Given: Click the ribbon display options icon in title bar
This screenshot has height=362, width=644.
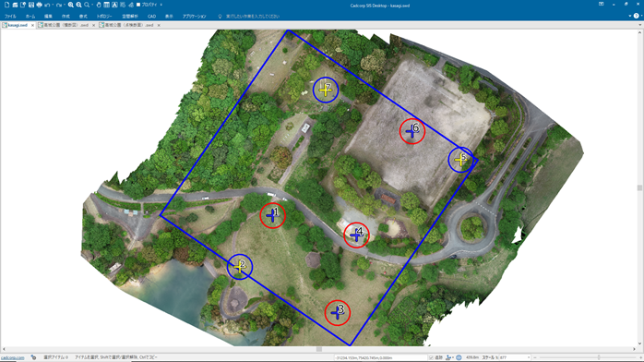Looking at the screenshot, I should coord(602,4).
